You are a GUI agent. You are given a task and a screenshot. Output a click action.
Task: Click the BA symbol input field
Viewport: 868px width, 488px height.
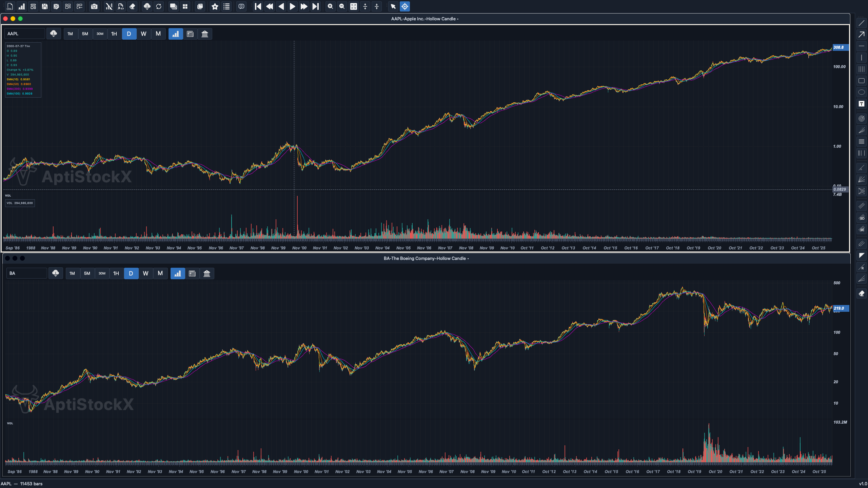coord(26,273)
